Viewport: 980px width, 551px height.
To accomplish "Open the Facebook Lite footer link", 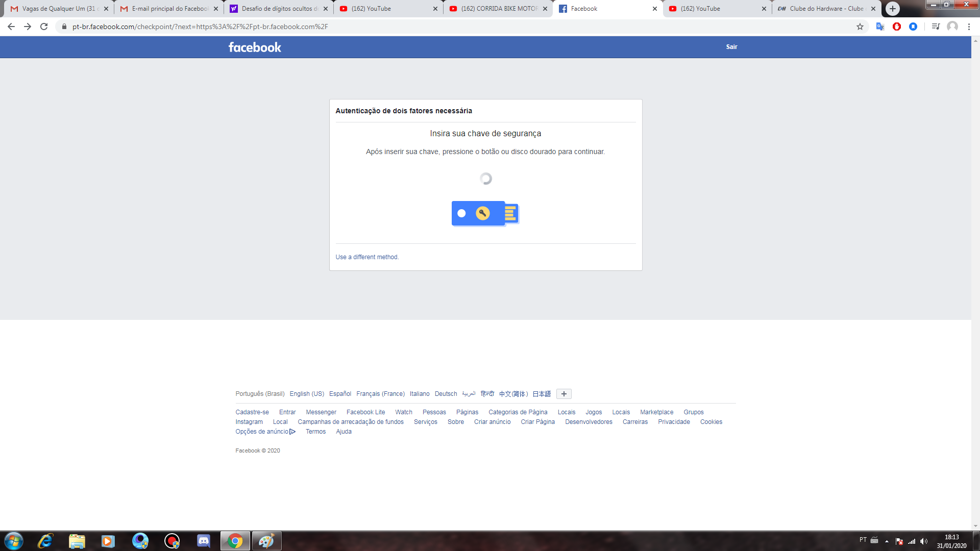I will point(365,412).
